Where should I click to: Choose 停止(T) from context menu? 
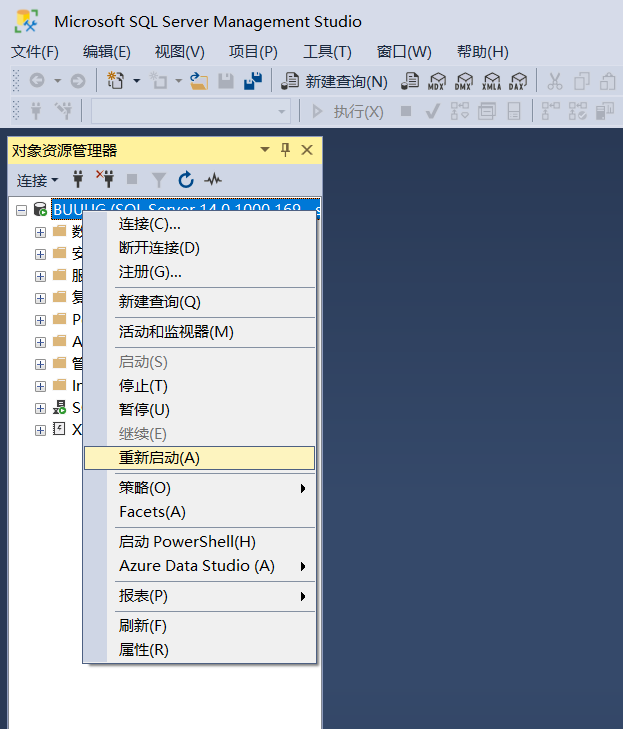tap(199, 386)
